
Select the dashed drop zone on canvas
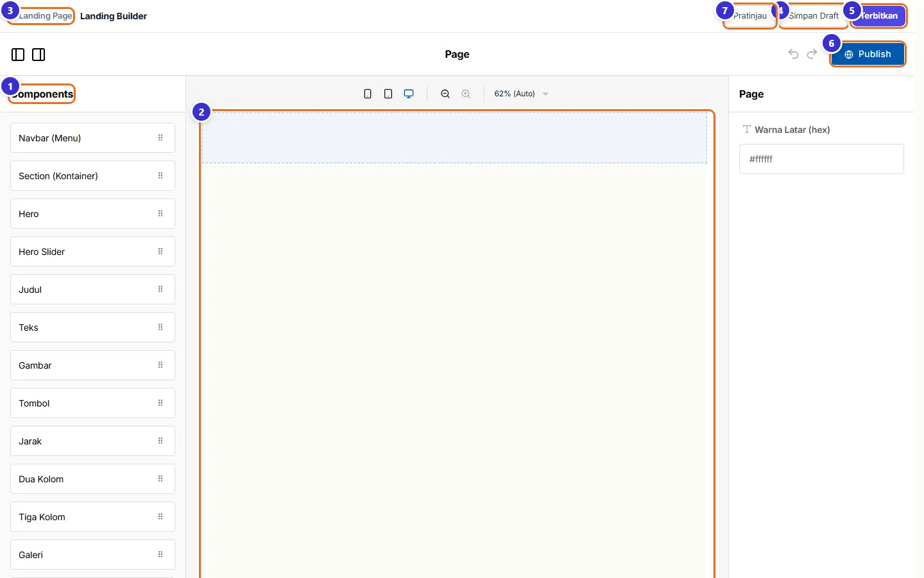(454, 137)
